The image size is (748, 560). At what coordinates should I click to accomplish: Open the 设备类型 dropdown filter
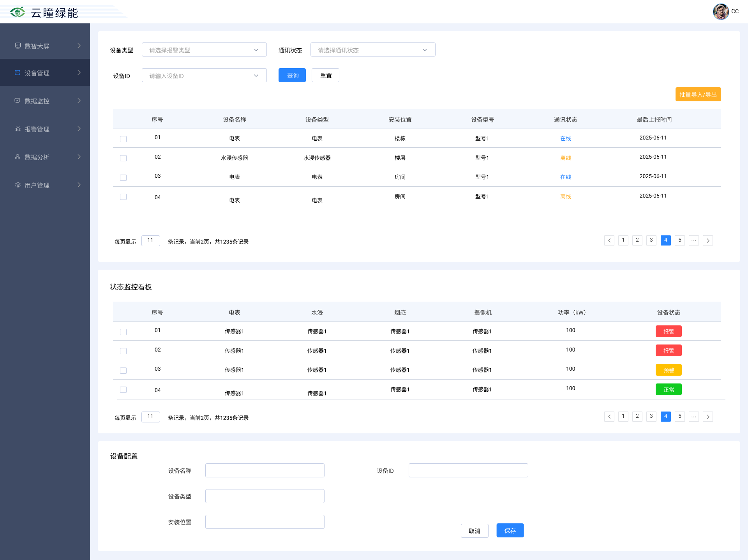204,50
